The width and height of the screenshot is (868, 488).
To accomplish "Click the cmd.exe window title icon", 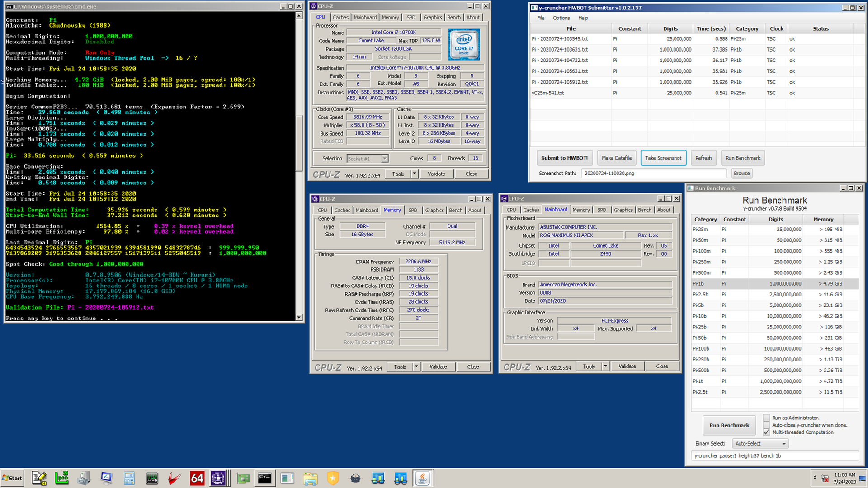I will pos(9,6).
